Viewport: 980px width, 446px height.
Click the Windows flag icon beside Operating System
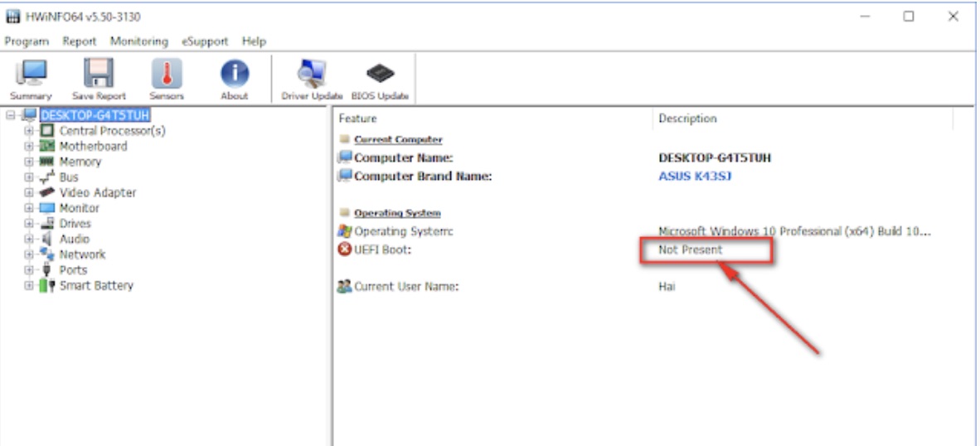pos(344,231)
